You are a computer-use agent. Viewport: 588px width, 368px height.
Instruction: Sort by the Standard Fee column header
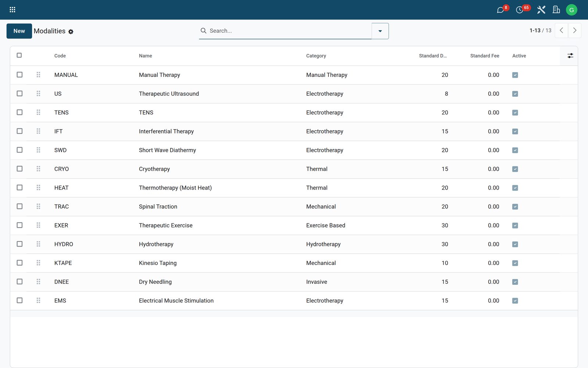tap(484, 56)
